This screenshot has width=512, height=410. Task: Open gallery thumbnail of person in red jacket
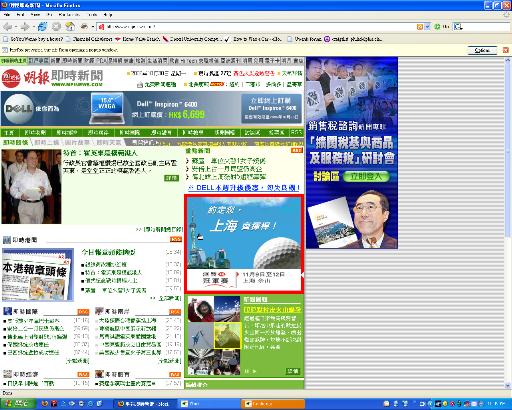201,309
